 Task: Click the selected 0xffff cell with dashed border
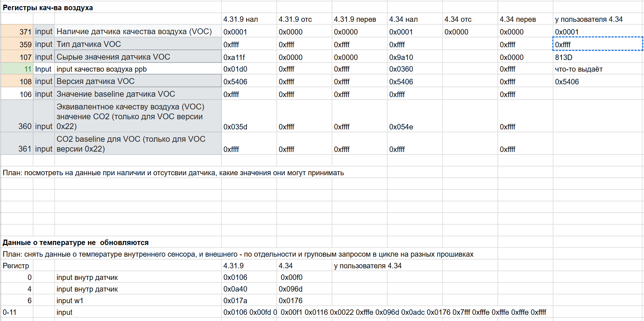tap(597, 44)
